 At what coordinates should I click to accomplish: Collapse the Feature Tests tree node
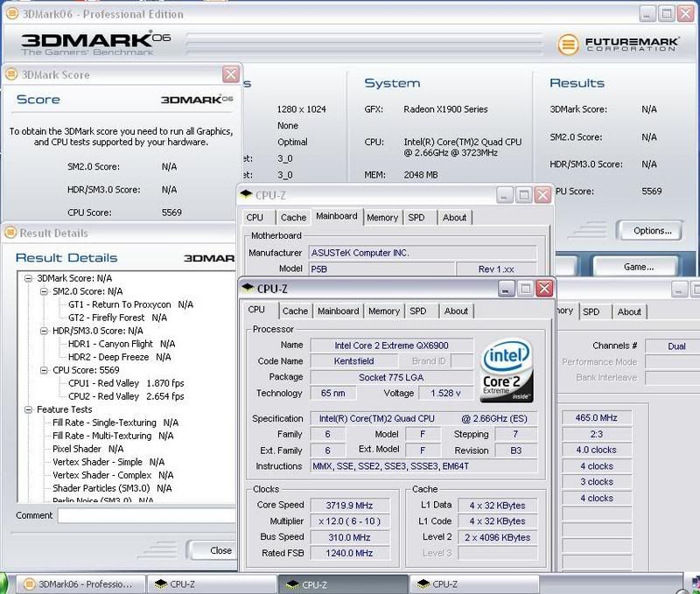pyautogui.click(x=29, y=409)
